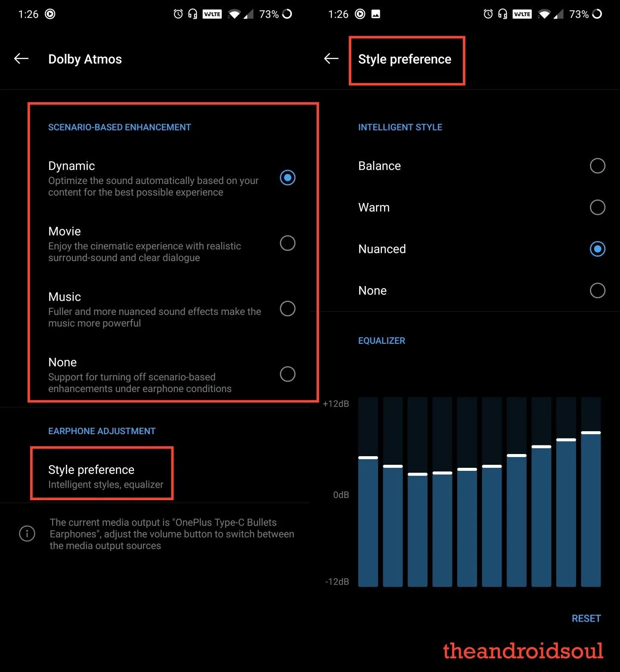Tap the EARPHONE ADJUSTMENT header
Viewport: 620px width, 672px height.
point(102,431)
